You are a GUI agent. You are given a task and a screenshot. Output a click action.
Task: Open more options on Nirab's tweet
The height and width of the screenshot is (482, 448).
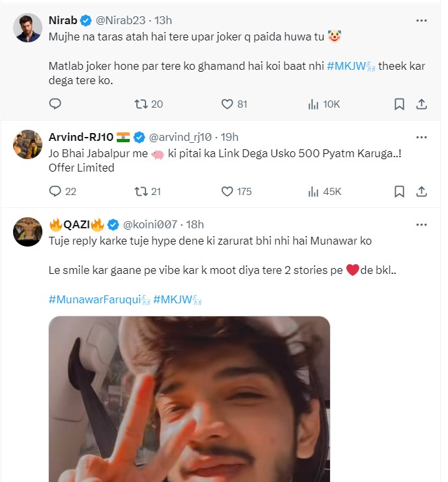[x=421, y=20]
